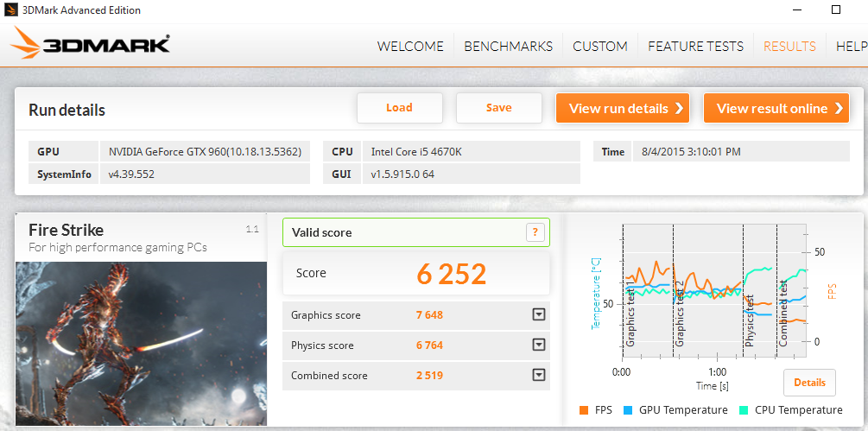
Task: Go to the Custom tab
Action: coord(600,47)
